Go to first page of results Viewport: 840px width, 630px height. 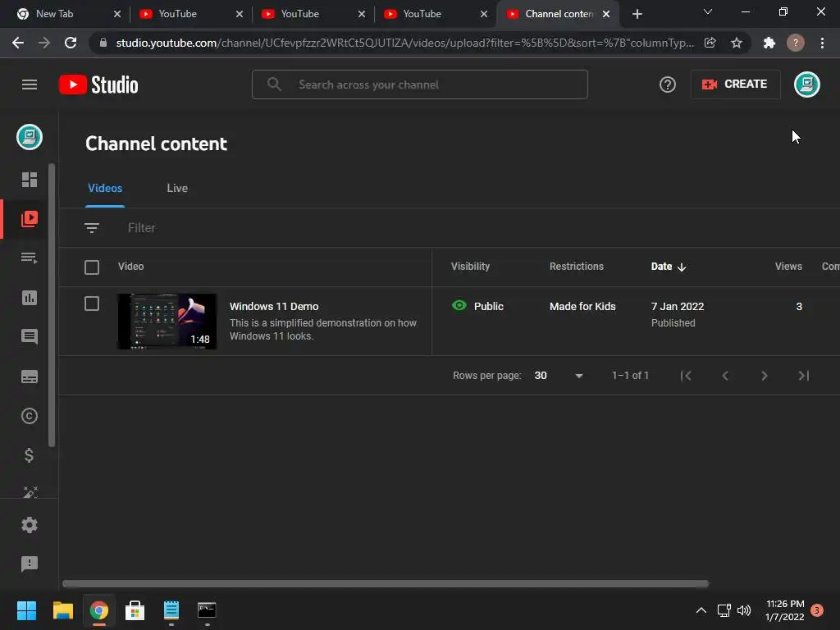pyautogui.click(x=686, y=376)
